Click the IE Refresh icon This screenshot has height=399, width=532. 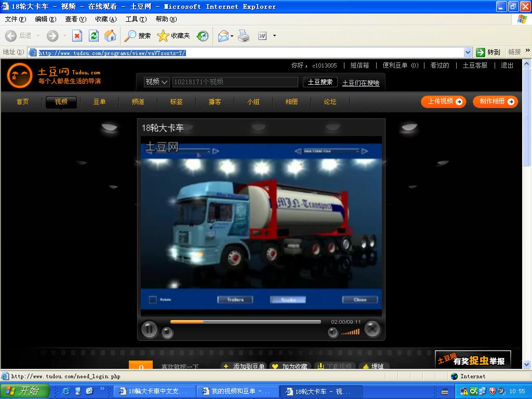(x=94, y=36)
